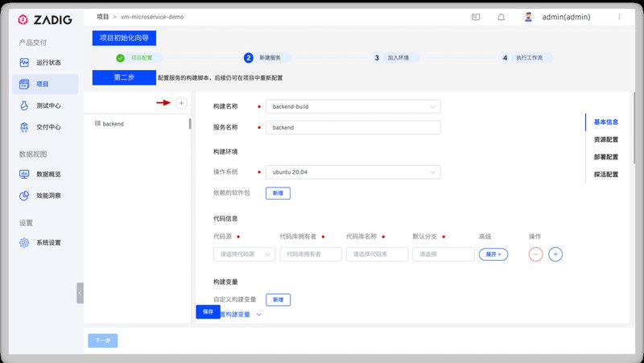Open the documentation book icon

tap(476, 17)
